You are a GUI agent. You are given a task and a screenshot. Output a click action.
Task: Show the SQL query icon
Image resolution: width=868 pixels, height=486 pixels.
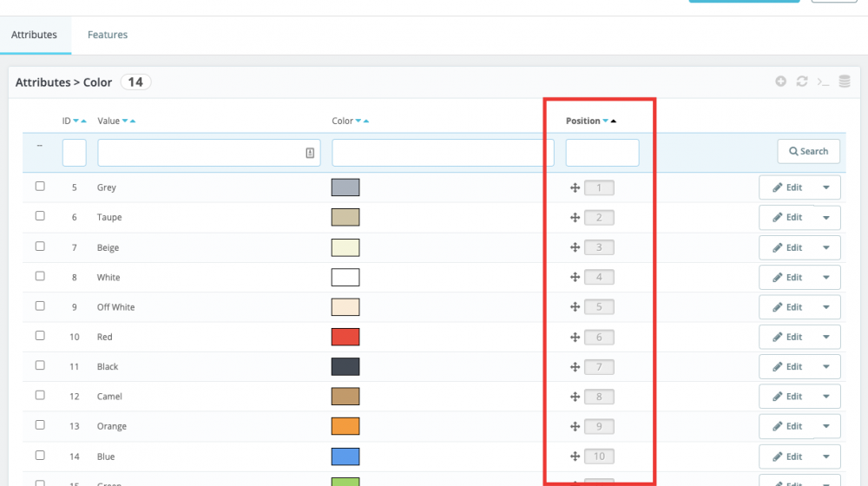point(823,82)
